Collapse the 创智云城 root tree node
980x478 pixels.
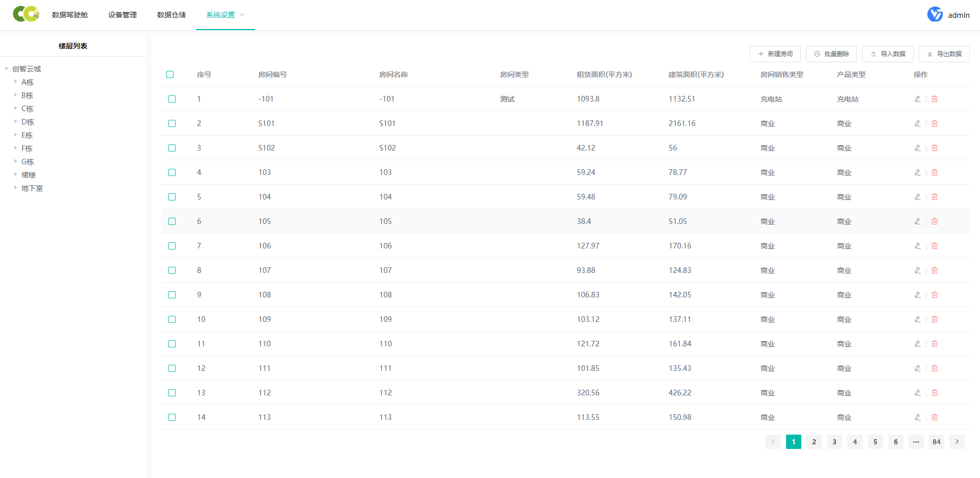(6, 68)
